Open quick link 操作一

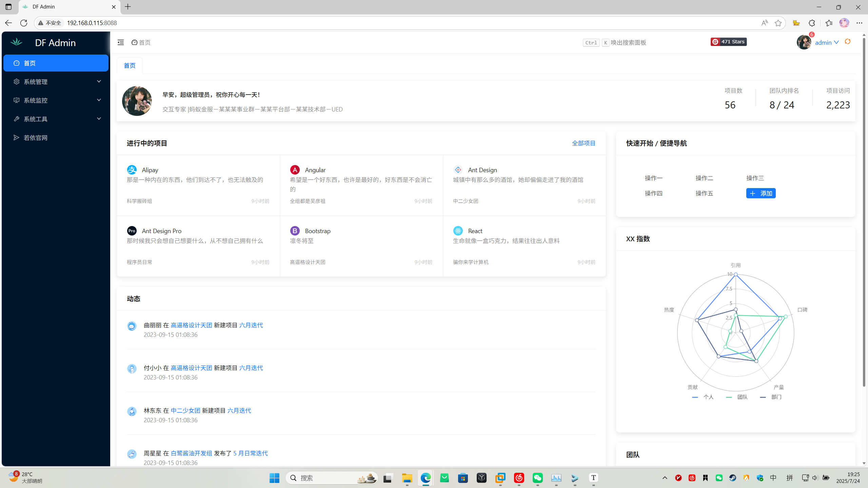coord(654,178)
